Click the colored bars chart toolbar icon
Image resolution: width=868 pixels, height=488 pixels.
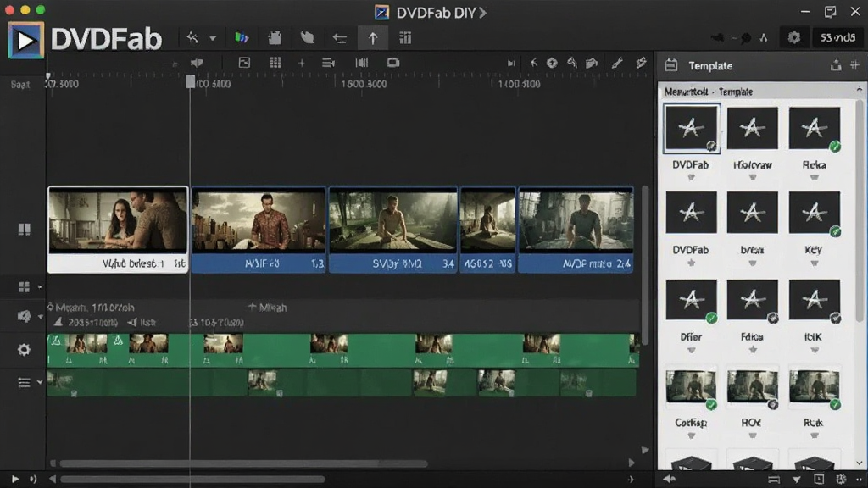pyautogui.click(x=242, y=37)
